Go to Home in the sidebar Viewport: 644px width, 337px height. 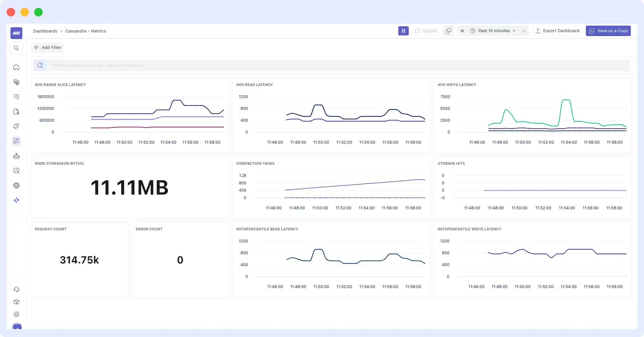(x=16, y=67)
